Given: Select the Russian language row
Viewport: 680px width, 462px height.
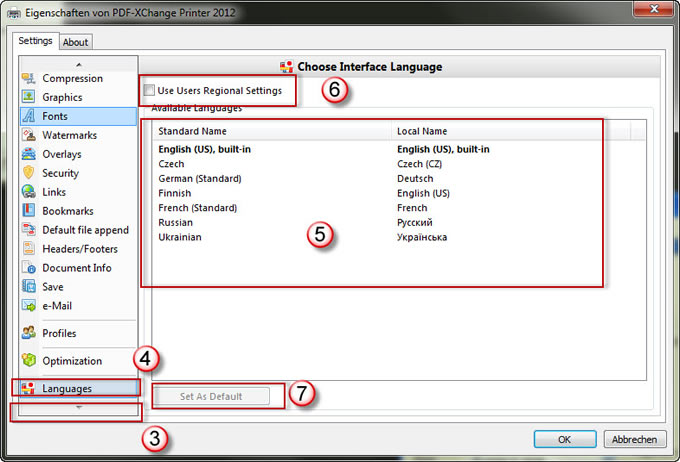Looking at the screenshot, I should point(399,223).
